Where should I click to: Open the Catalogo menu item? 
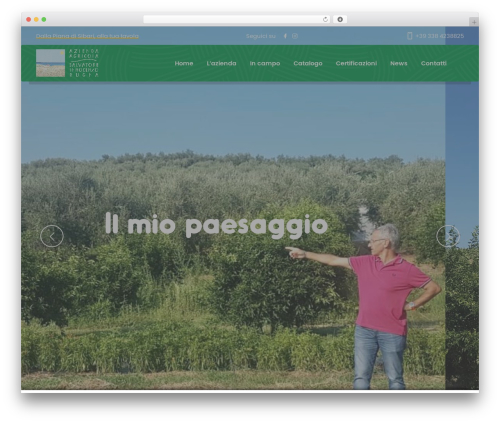point(308,63)
